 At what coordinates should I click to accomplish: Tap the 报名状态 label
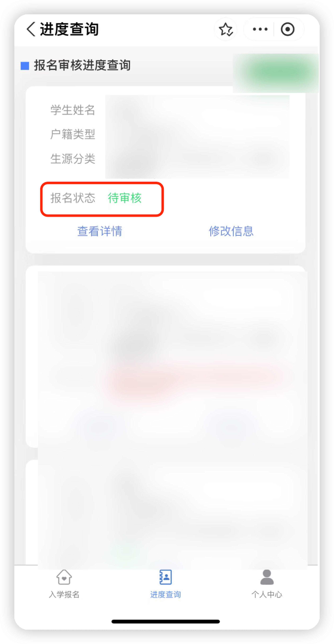[73, 198]
